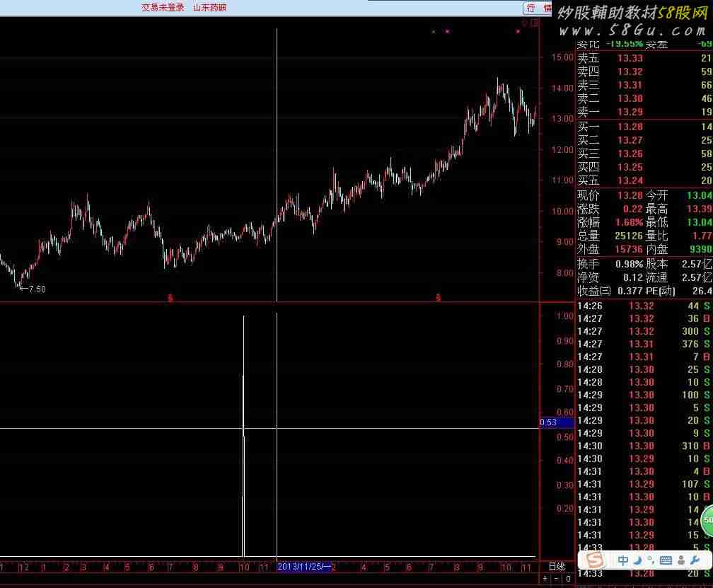
Task: Click the 行情 tab at the top
Action: point(538,8)
